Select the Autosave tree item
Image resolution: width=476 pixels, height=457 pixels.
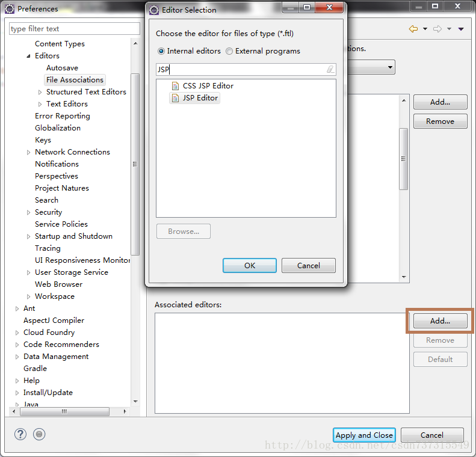(x=62, y=68)
